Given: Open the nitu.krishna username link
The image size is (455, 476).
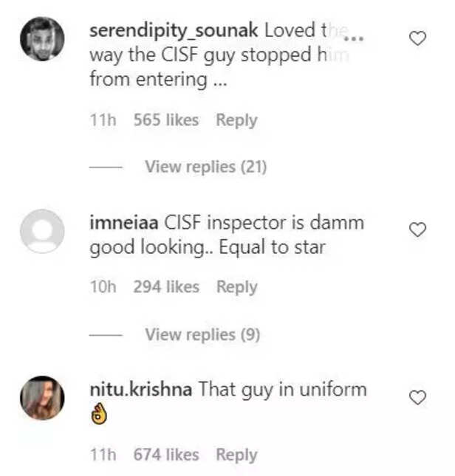Looking at the screenshot, I should click(x=142, y=388).
